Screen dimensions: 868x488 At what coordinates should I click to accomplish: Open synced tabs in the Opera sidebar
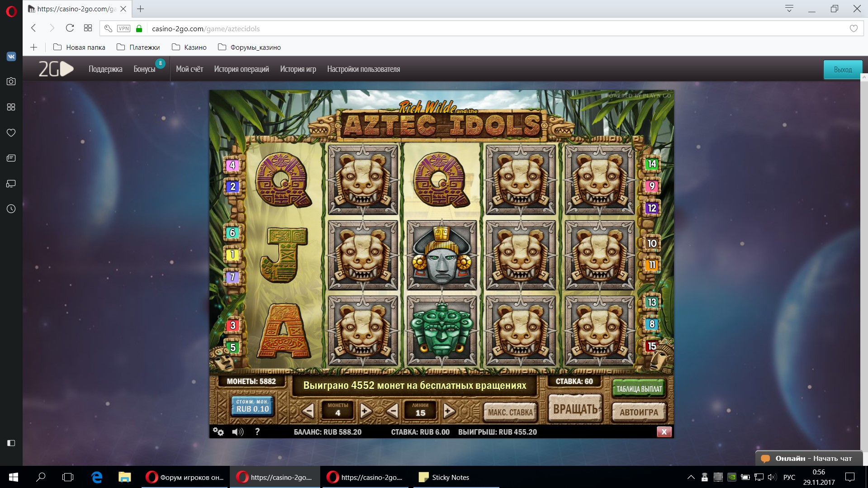(11, 184)
